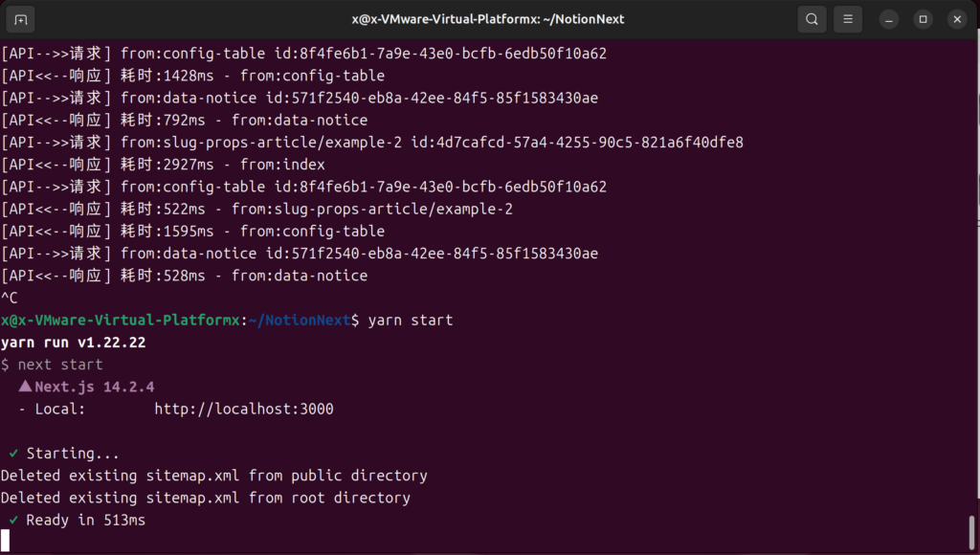Click the block cursor on last line

6,542
